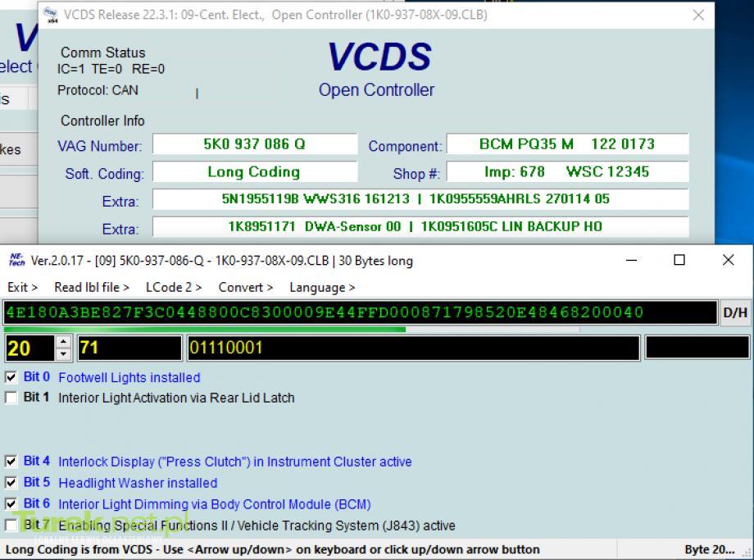Click Shop # field with WSC 12345
The width and height of the screenshot is (754, 560).
click(567, 171)
